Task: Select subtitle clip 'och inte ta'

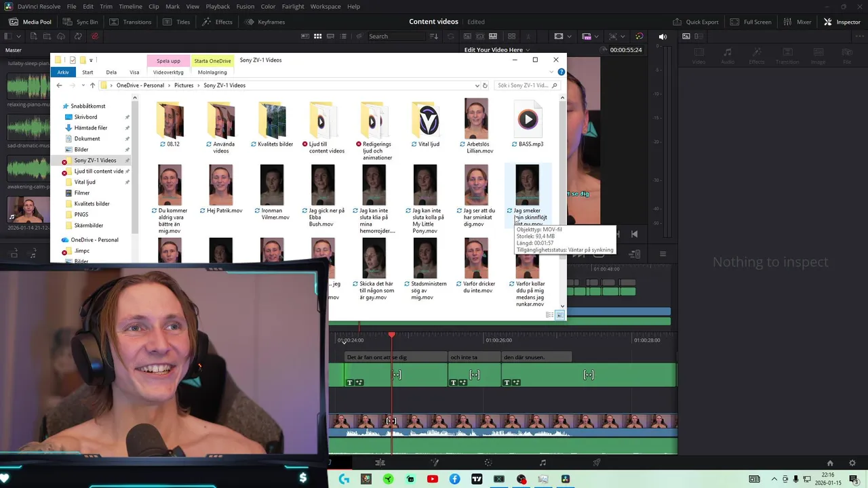Action: [x=475, y=357]
